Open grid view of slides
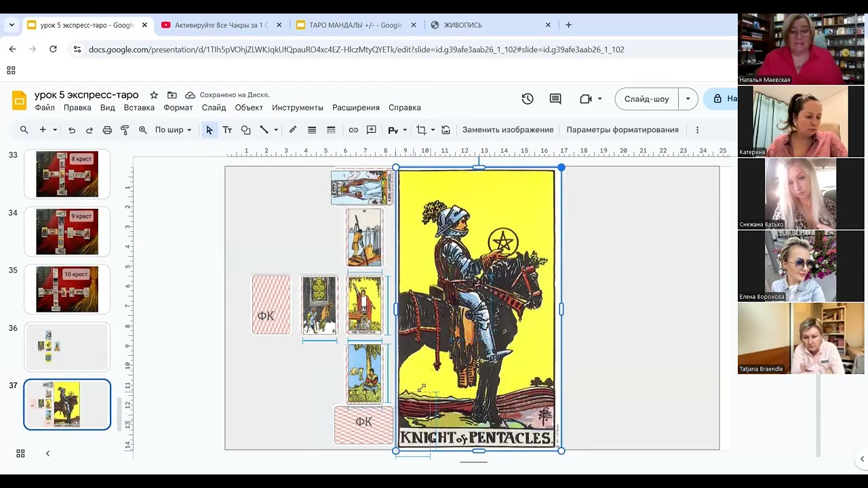Viewport: 868px width, 488px height. [x=20, y=453]
